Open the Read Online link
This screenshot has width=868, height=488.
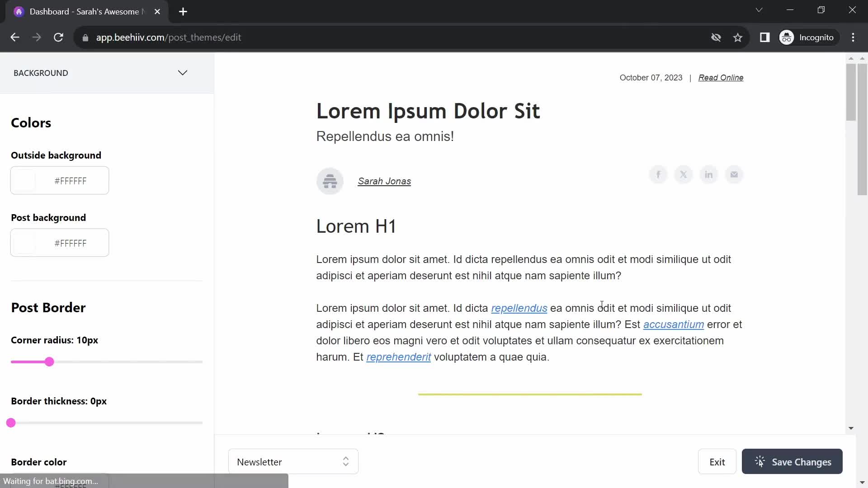tap(721, 78)
